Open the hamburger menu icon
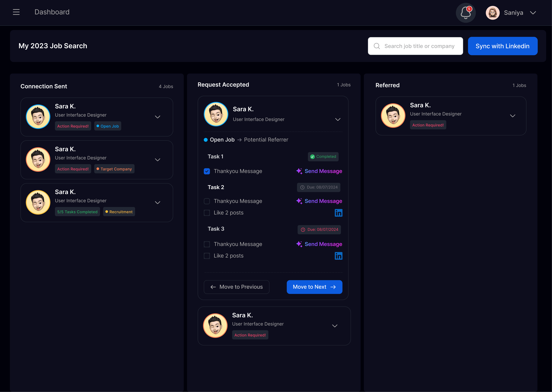Screen dimensions: 552x392 16,12
